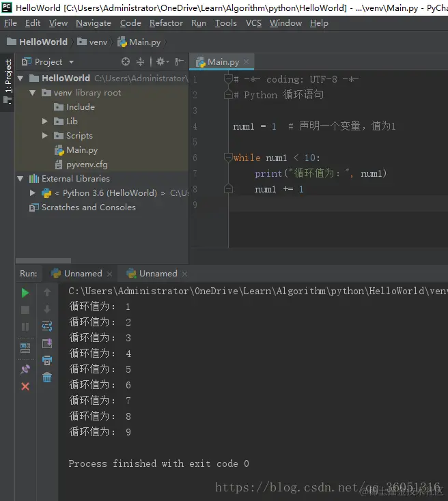Fold the comment block at line 1
The height and width of the screenshot is (501, 448).
point(228,78)
